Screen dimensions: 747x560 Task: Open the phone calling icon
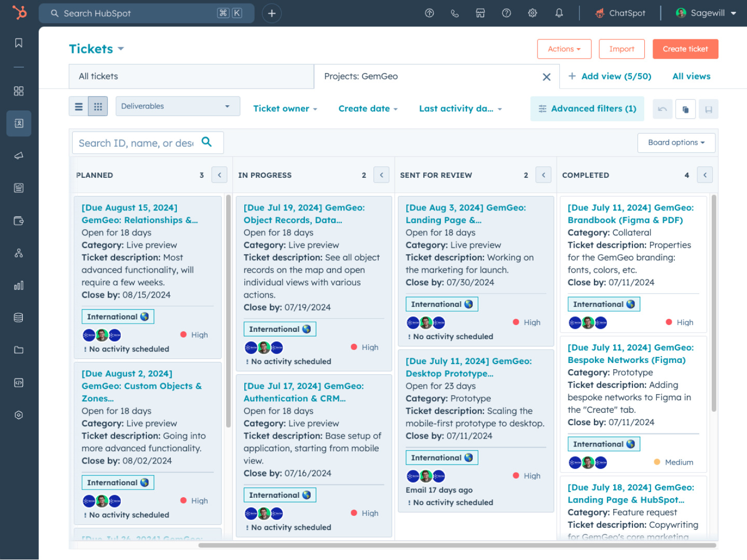(455, 13)
